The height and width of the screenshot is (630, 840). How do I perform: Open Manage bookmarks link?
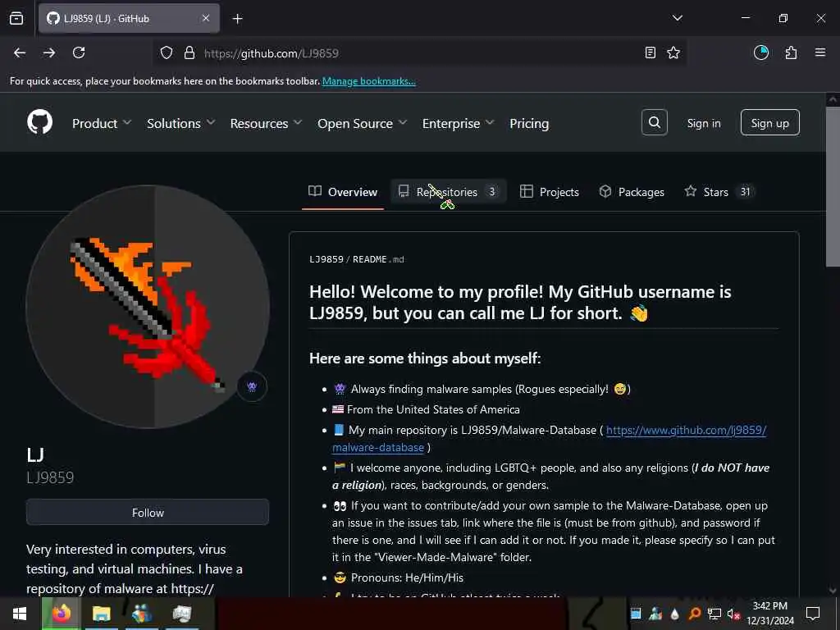pos(368,81)
